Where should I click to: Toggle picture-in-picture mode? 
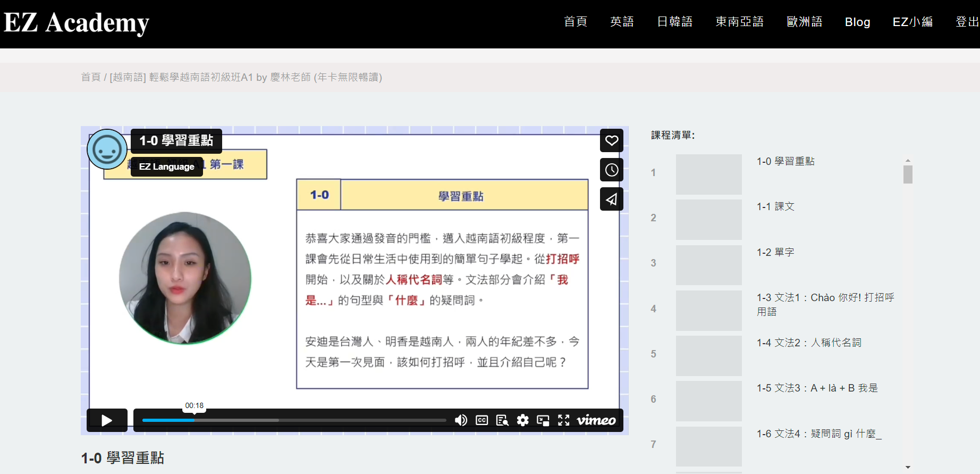pyautogui.click(x=543, y=420)
